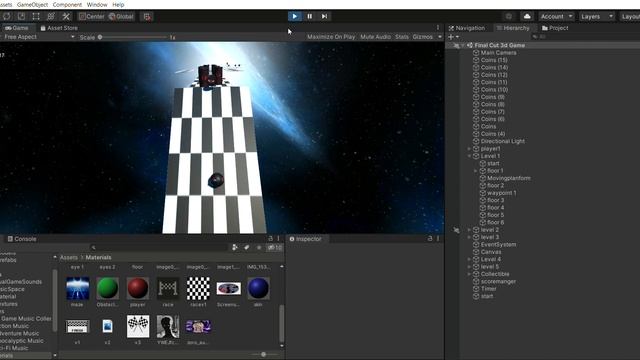Screen dimensions: 640x360
Task: Open the GameObject menu
Action: [x=32, y=4]
